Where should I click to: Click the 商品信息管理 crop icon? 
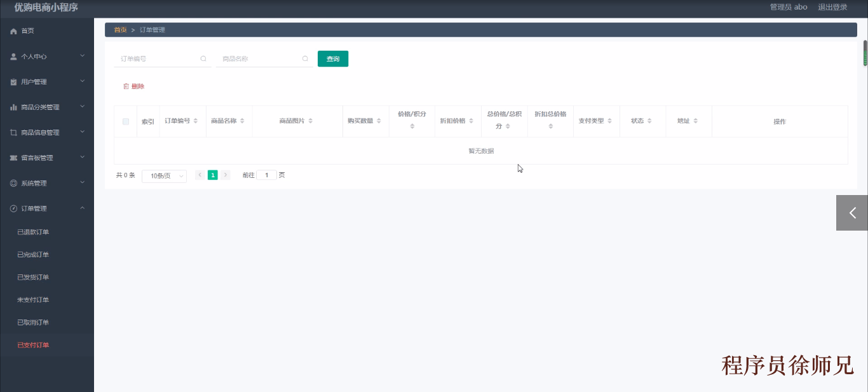click(x=13, y=133)
